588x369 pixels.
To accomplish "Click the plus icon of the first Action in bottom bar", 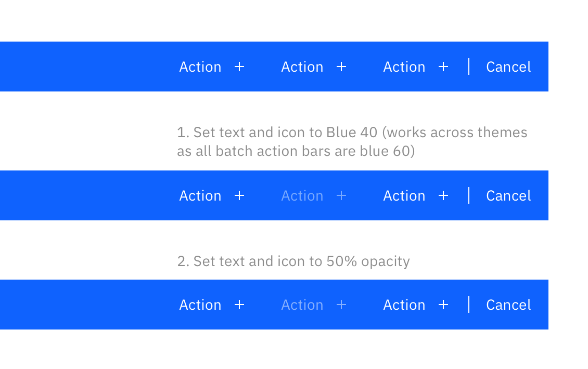I will tap(239, 305).
